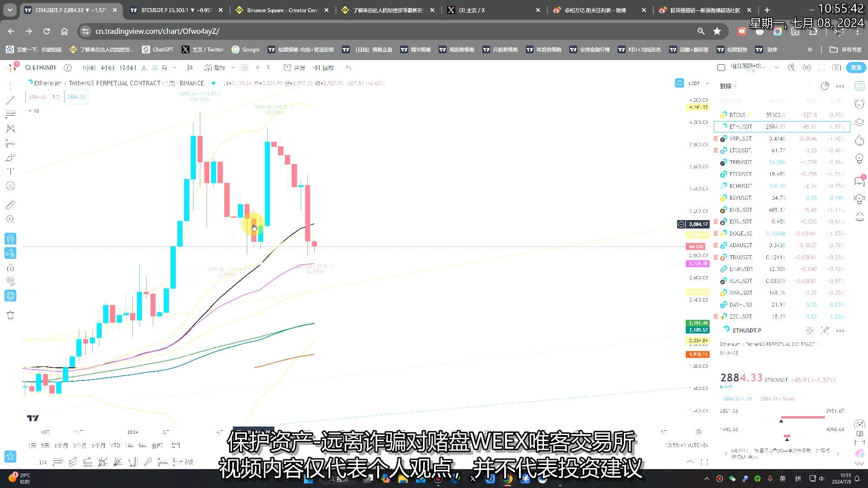The image size is (868, 488).
Task: Select the emoji/icons drawing tool
Action: (x=10, y=186)
